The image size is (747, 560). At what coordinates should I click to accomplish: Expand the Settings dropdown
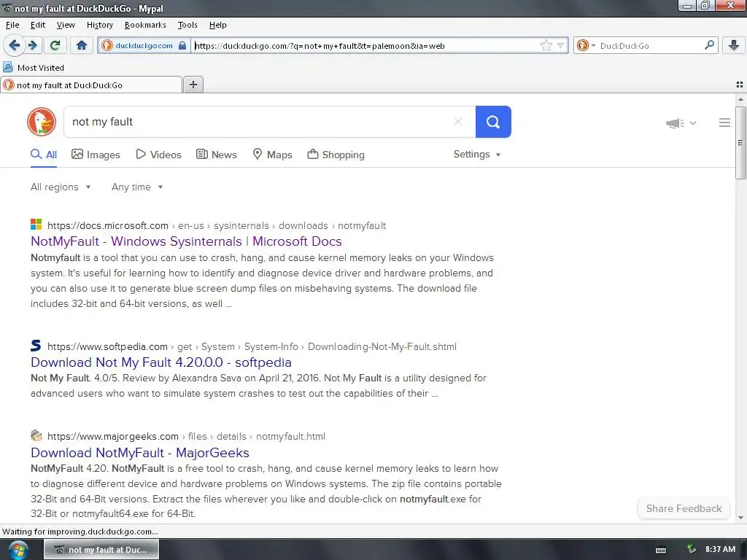point(477,155)
